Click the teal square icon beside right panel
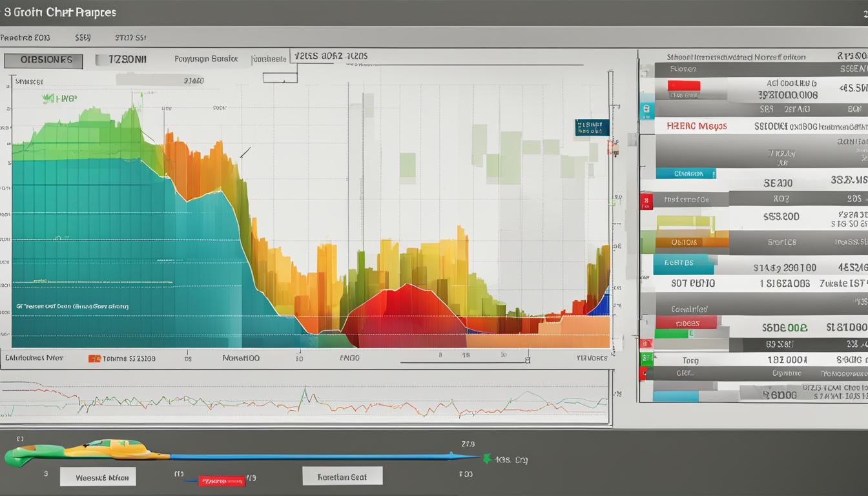The width and height of the screenshot is (868, 496). point(646,110)
